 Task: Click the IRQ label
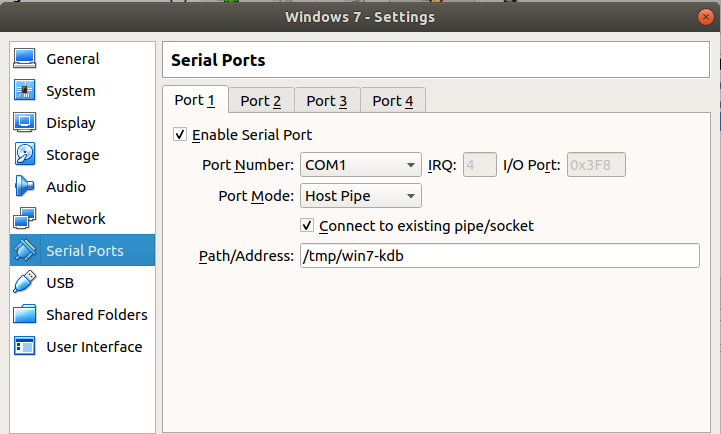442,165
